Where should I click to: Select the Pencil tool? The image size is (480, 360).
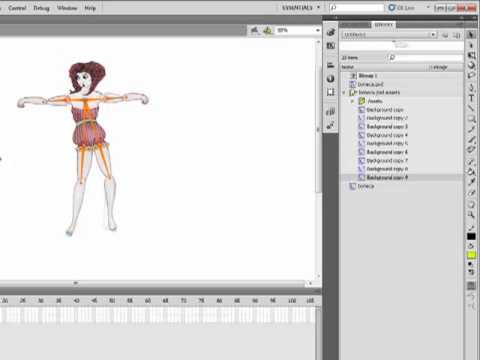point(471,129)
